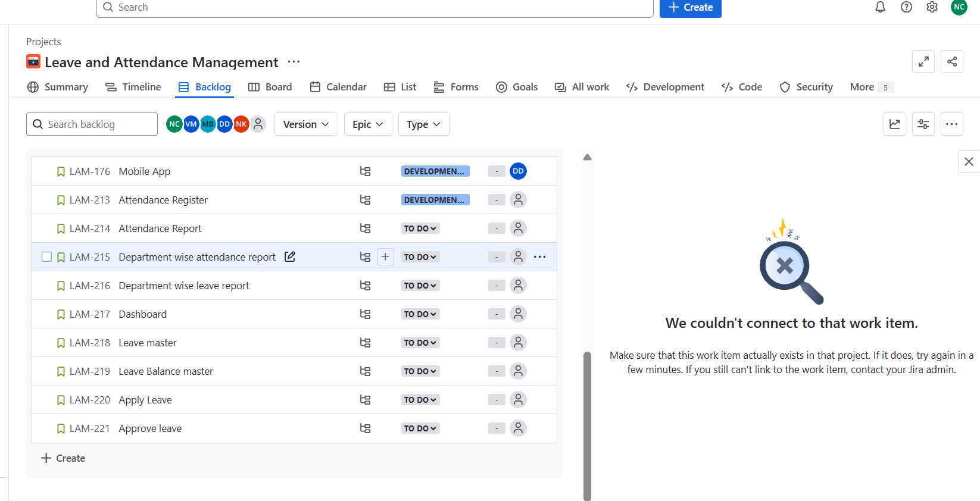Select the LAM-215 row checkbox
Image resolution: width=980 pixels, height=501 pixels.
point(46,257)
